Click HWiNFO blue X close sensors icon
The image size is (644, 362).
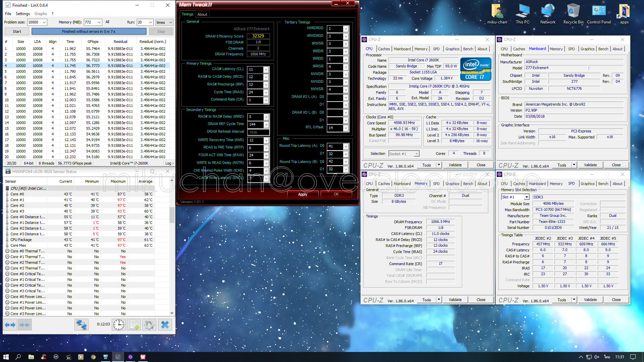point(165,324)
